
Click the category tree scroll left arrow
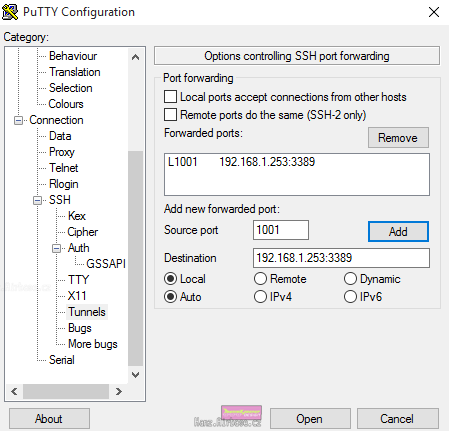pos(14,391)
